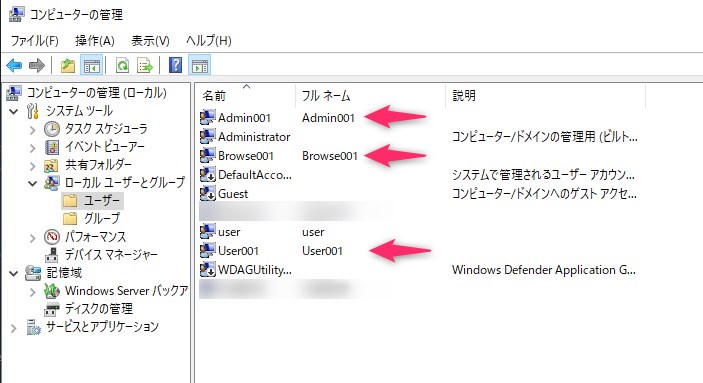Select the Browse001 user name
This screenshot has height=383, width=703.
[246, 156]
